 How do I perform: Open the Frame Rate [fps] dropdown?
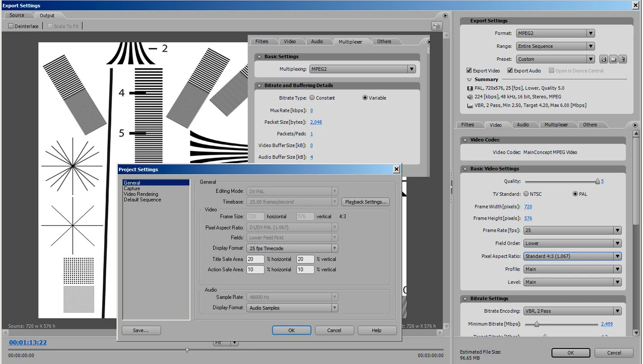(572, 230)
